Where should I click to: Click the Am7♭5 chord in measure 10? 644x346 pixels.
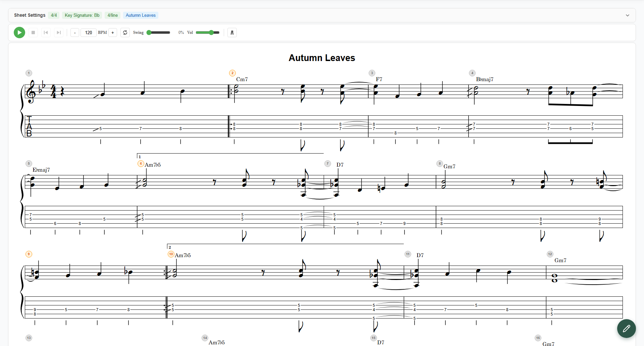pos(183,255)
